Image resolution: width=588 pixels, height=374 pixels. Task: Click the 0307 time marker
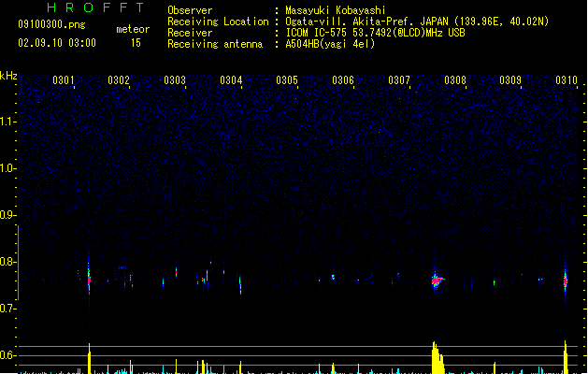pos(399,80)
